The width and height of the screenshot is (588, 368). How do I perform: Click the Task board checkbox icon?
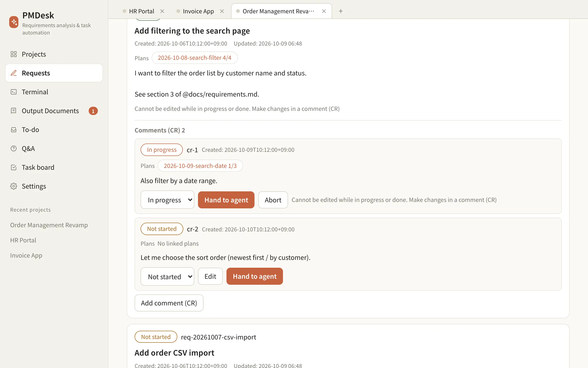[x=14, y=167]
